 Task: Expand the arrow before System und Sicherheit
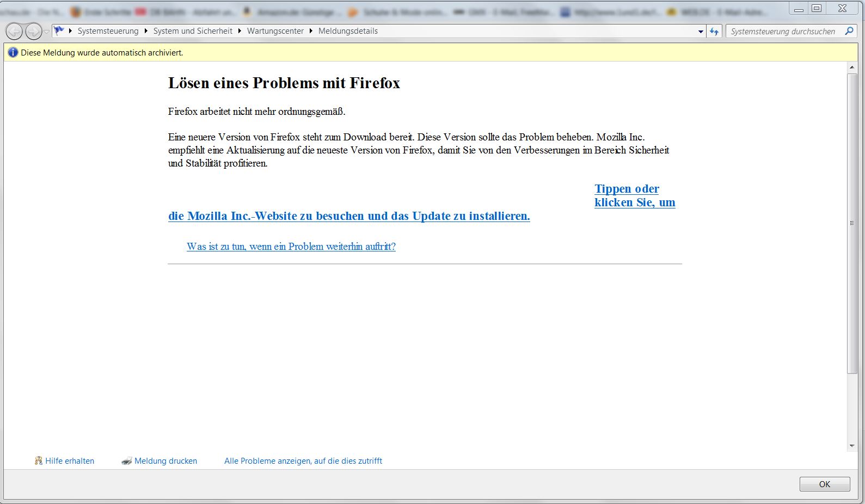pyautogui.click(x=146, y=31)
